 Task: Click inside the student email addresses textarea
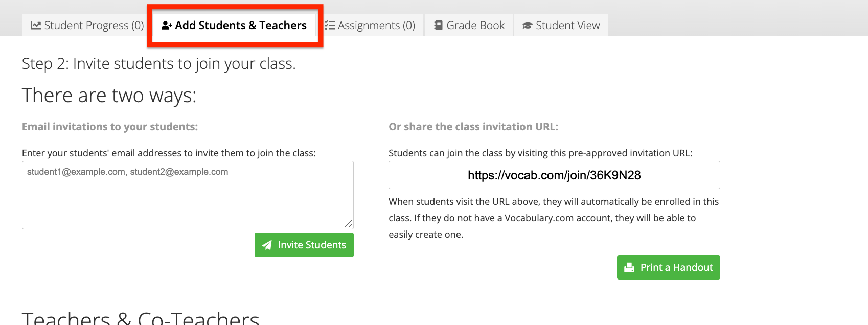(187, 194)
